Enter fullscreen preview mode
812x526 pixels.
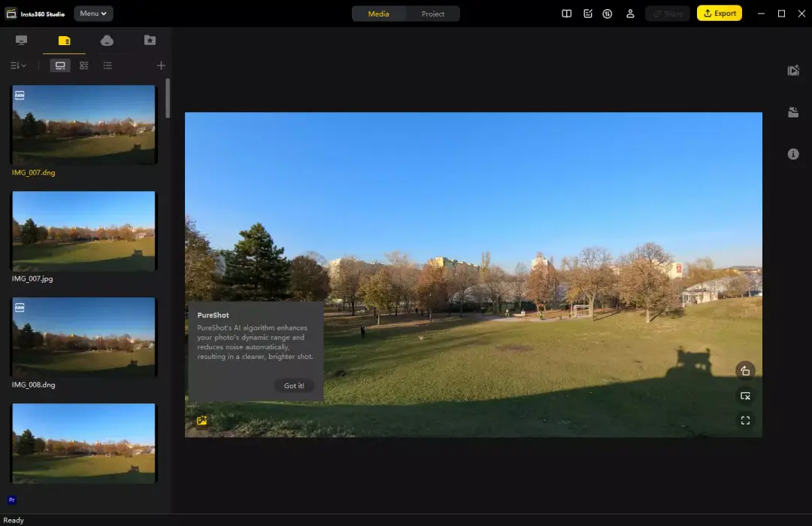pyautogui.click(x=745, y=421)
